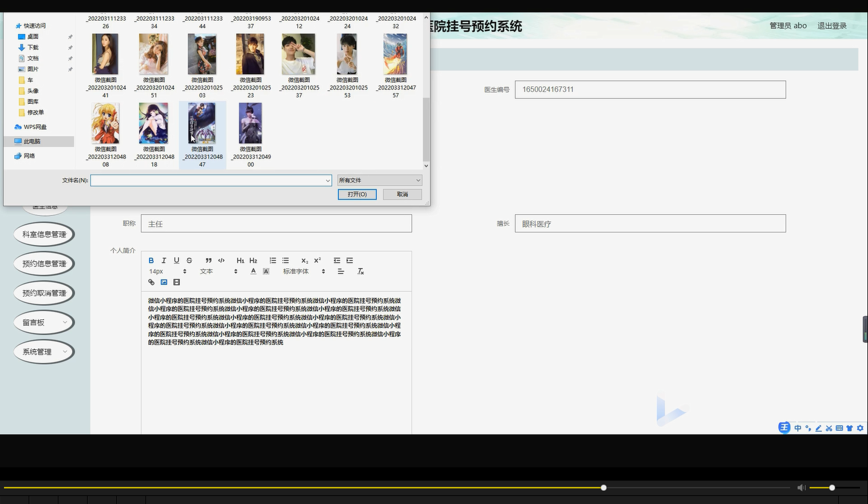Viewport: 868px width, 504px height.
Task: Click the file dialog vertical scrollbar
Action: (425, 129)
